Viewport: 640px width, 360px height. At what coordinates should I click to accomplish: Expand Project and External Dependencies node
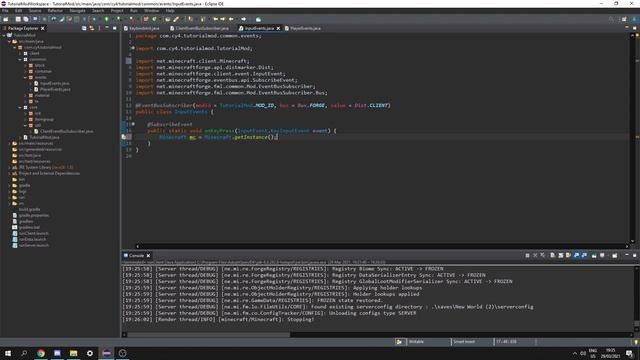9,173
